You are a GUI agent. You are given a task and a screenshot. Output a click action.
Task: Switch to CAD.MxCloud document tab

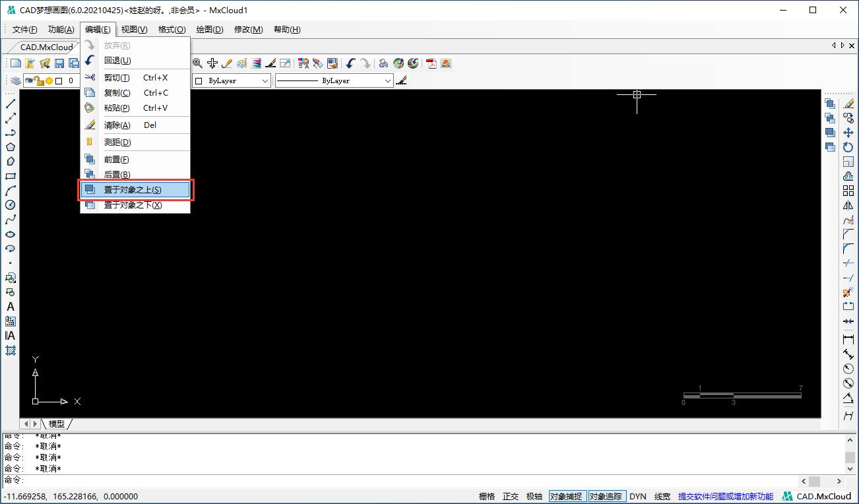(x=46, y=47)
